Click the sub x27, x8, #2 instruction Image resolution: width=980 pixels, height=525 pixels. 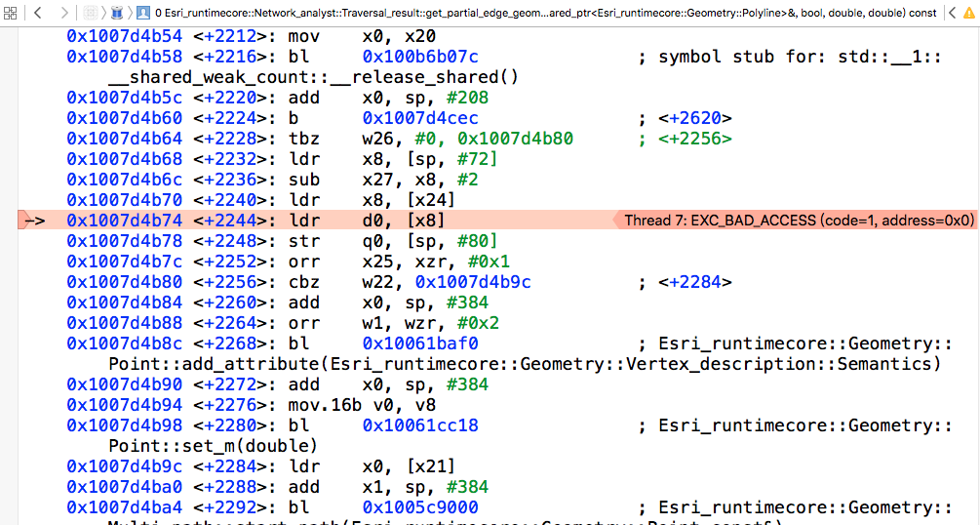click(383, 180)
